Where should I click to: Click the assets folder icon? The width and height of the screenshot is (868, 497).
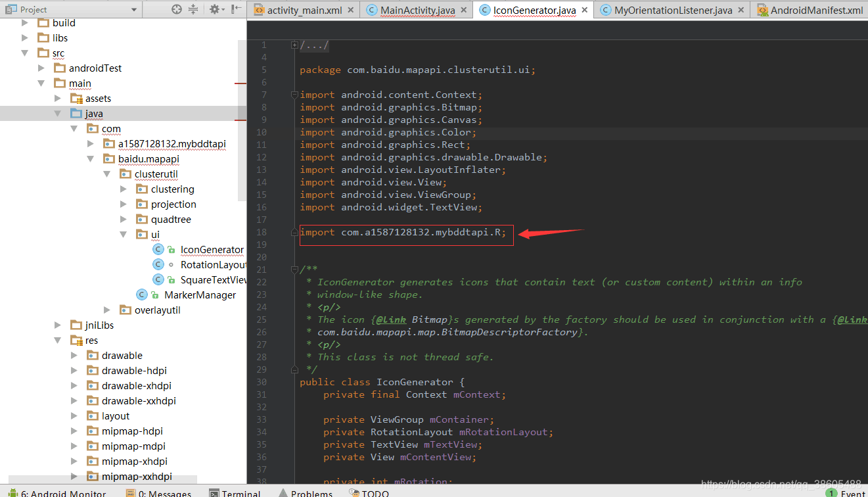coord(76,98)
